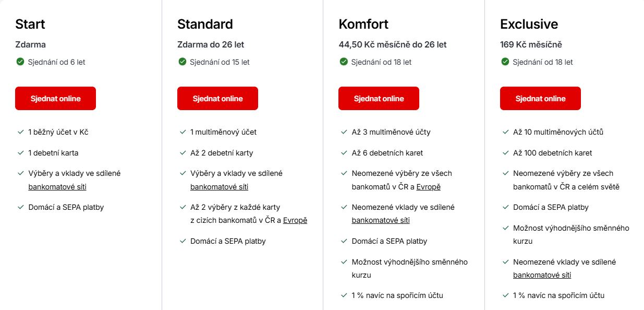Screen dimensions: 644x310
Task: Follow the Evropě link in Standard column
Action: 295,220
